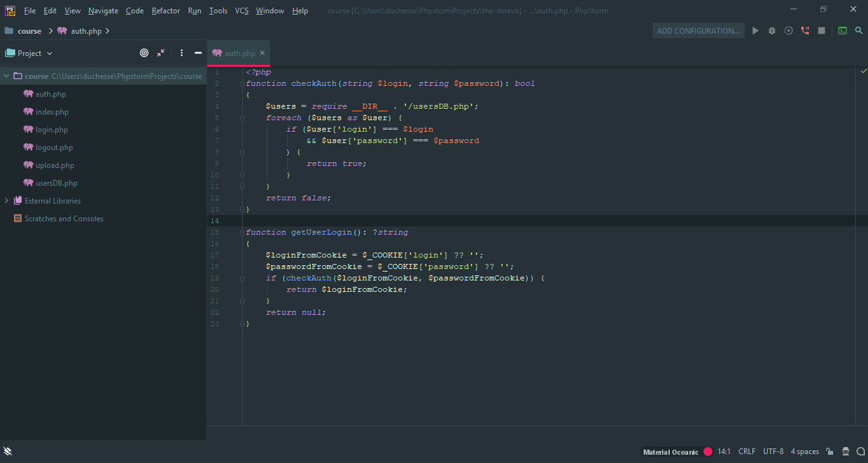Toggle tool window bars icon in status bar
This screenshot has width=868, height=463.
click(x=8, y=452)
